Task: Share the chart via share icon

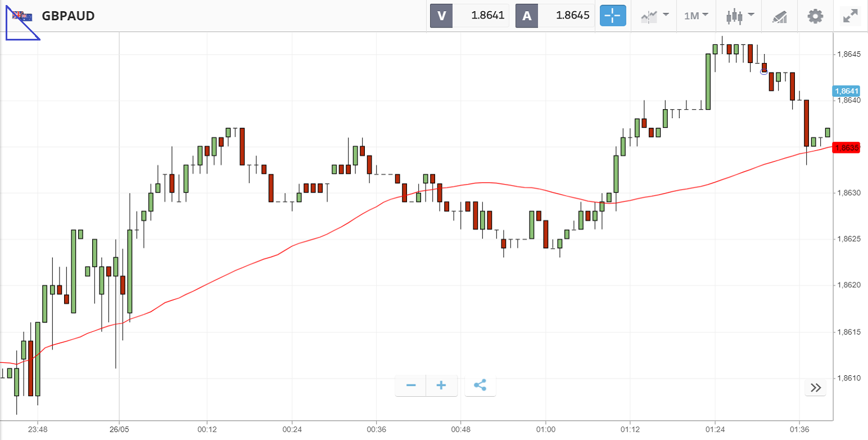Action: tap(480, 385)
